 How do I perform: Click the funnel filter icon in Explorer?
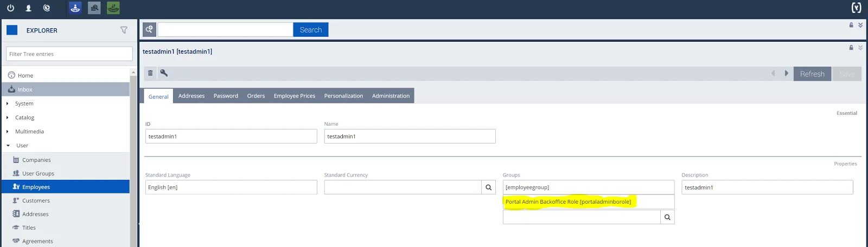coord(124,30)
